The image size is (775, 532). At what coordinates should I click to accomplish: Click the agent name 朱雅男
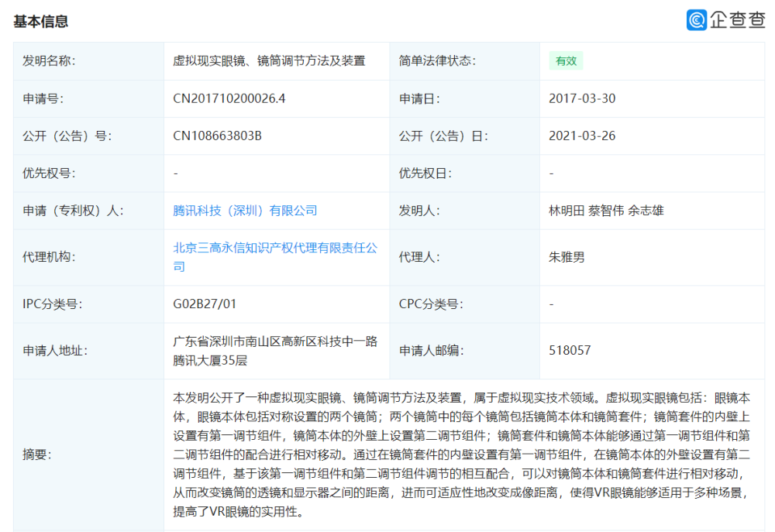[x=567, y=257]
